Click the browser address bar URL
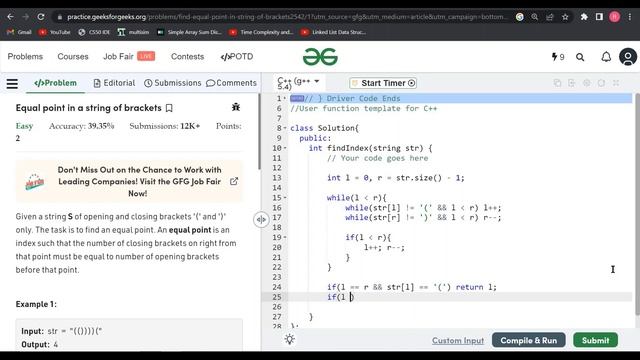 [286, 17]
